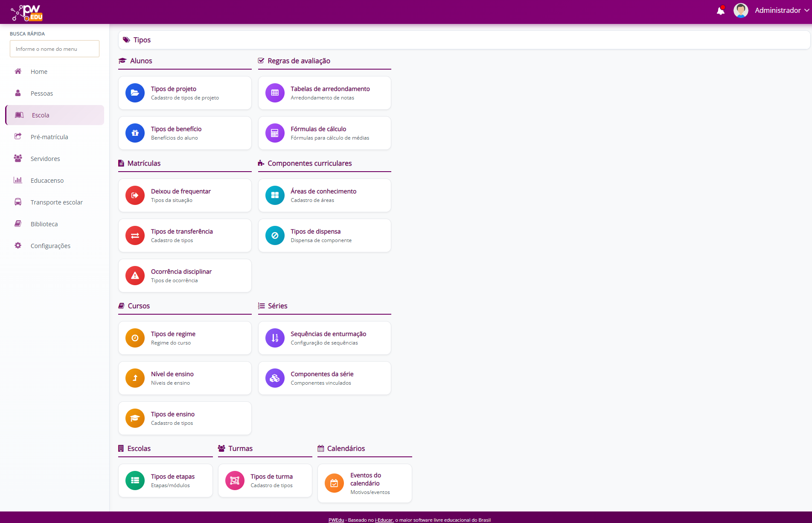Follow the PWEdu link in the footer
The height and width of the screenshot is (523, 812).
click(336, 520)
